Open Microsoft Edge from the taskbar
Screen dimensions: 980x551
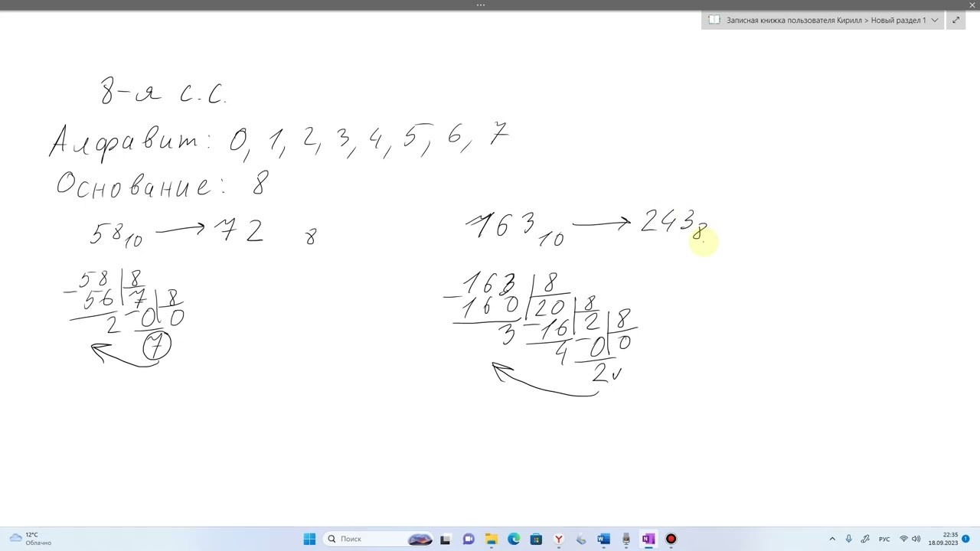(514, 539)
